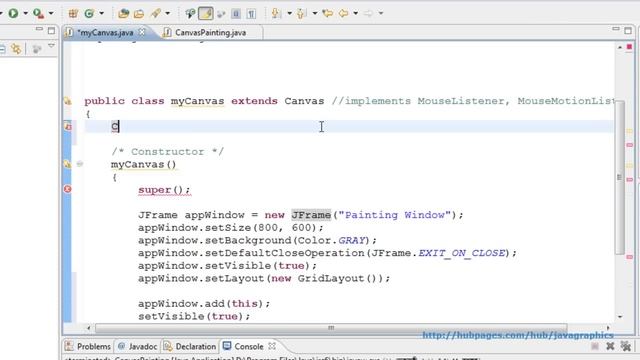
Task: Click the warning marker beside myCanvas() constructor
Action: pos(68,164)
